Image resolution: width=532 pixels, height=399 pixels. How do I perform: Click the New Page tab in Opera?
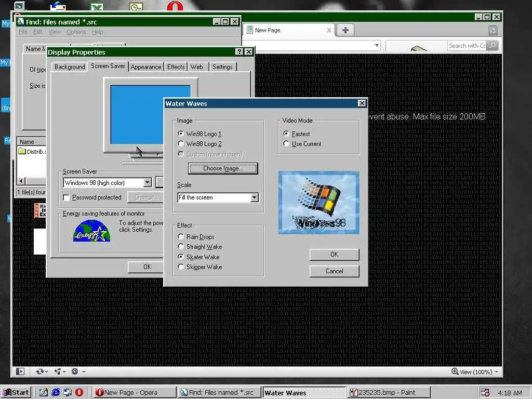click(288, 30)
